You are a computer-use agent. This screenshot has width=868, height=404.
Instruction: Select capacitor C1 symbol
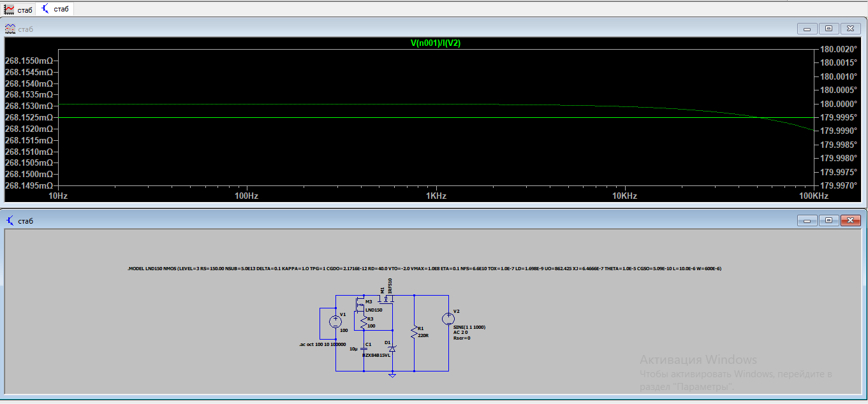click(x=364, y=349)
